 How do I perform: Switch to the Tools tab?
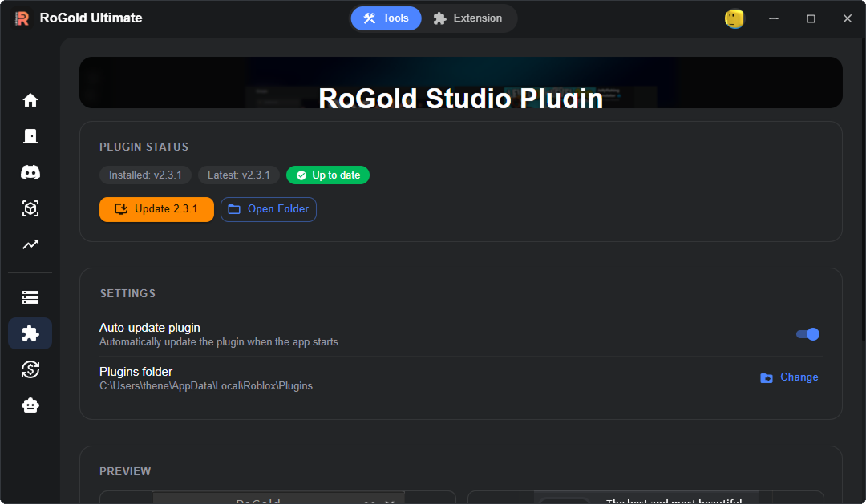coord(386,18)
